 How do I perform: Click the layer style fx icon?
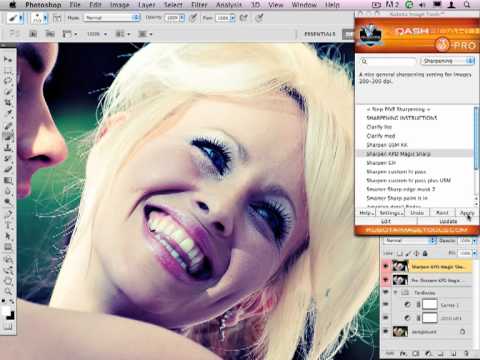point(403,353)
